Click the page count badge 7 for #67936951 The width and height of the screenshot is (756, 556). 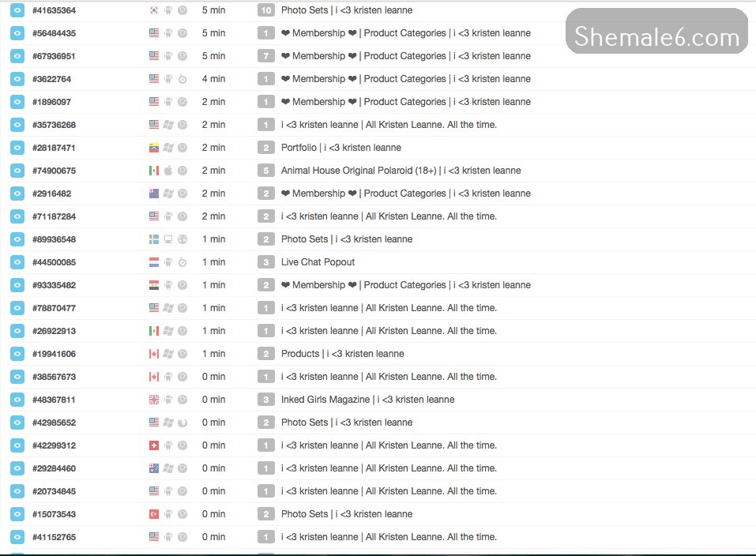pyautogui.click(x=266, y=56)
